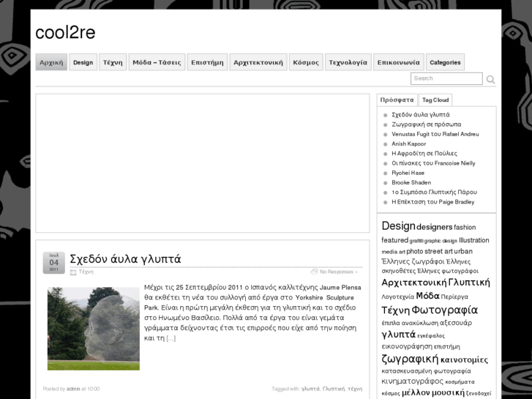
Task: Focus the Search input field
Action: (446, 78)
